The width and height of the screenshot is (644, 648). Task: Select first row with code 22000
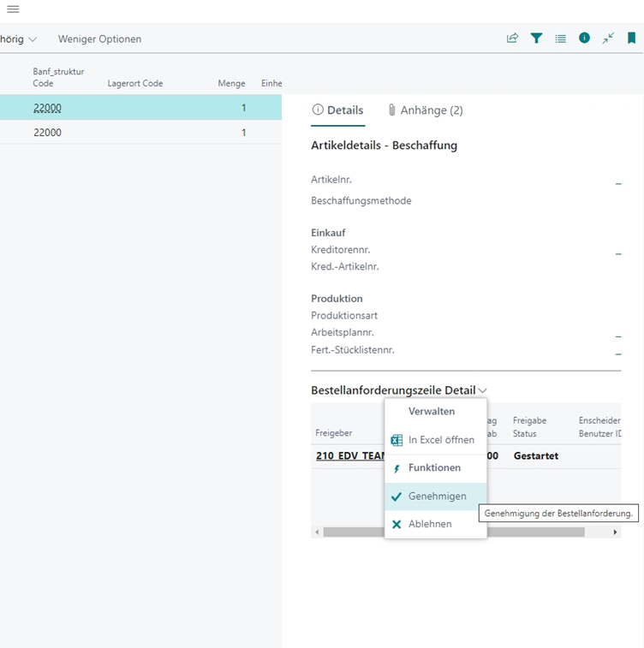[48, 108]
